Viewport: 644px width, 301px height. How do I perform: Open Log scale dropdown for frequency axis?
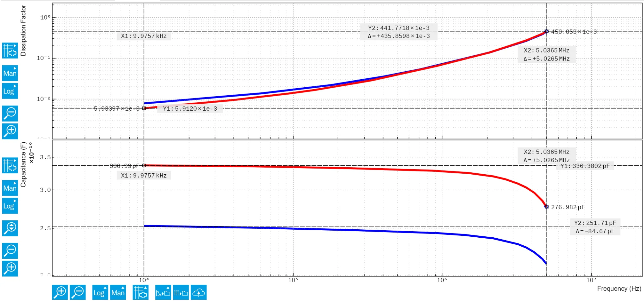(100, 292)
